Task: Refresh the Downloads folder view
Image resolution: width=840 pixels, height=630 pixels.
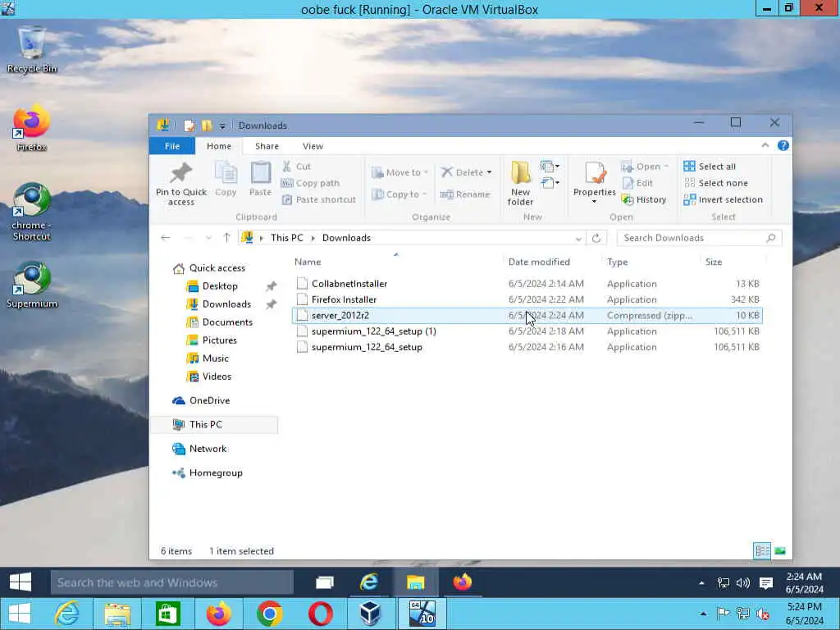Action: click(596, 238)
